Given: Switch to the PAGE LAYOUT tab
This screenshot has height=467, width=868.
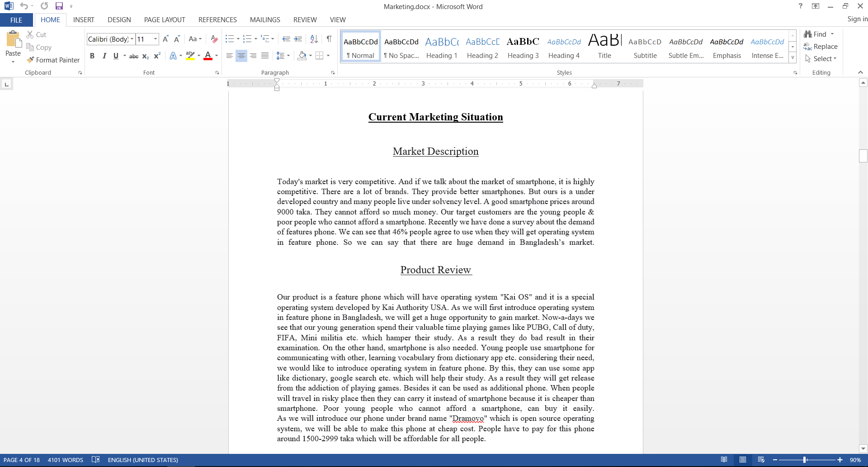Looking at the screenshot, I should click(165, 20).
